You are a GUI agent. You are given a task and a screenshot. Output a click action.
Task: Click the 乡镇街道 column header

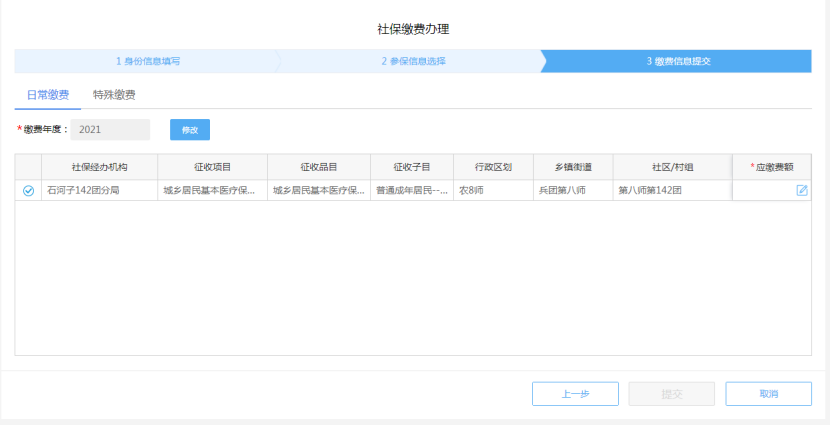573,167
